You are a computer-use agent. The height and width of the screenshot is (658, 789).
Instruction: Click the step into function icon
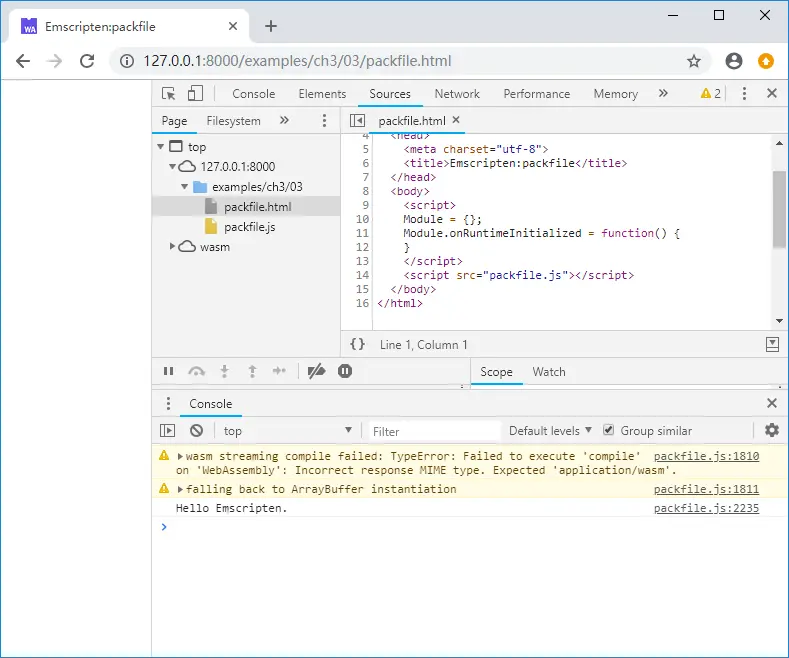224,371
